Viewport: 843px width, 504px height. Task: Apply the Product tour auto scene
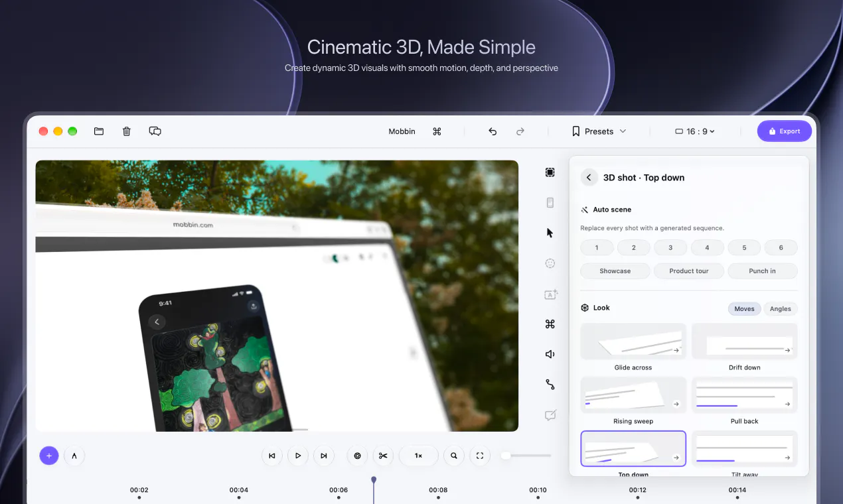point(689,271)
